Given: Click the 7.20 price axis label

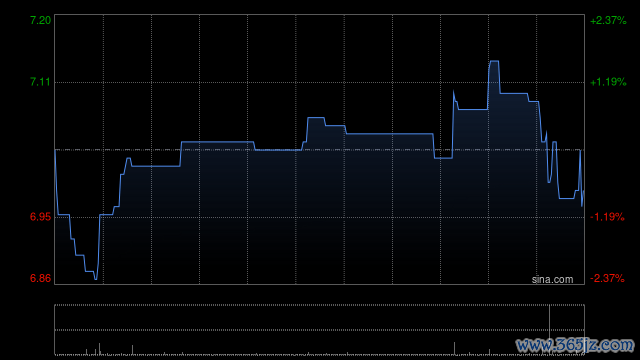Looking at the screenshot, I should 40,20.
